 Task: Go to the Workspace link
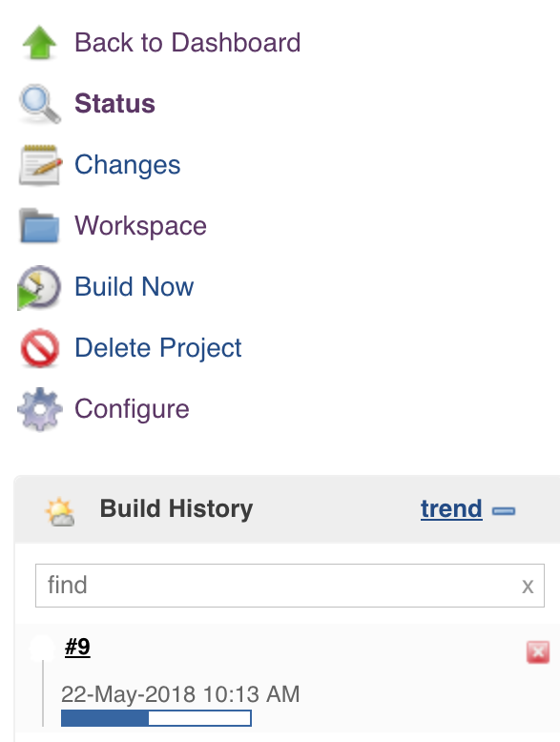click(140, 226)
